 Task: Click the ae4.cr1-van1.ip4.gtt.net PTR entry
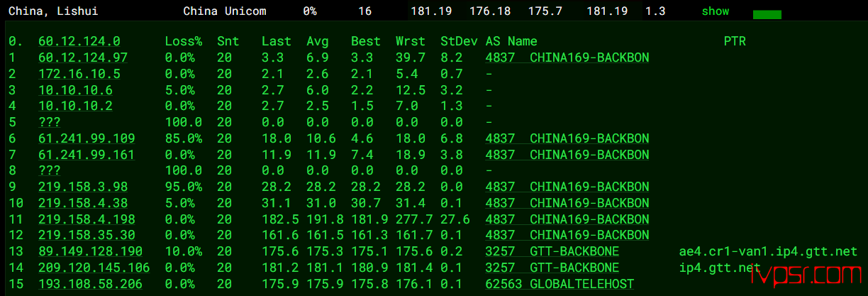tap(768, 251)
